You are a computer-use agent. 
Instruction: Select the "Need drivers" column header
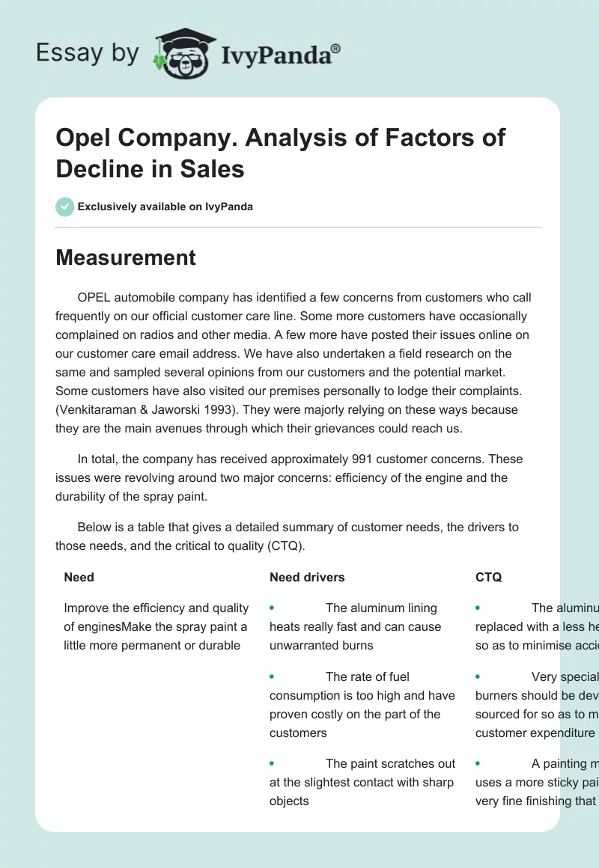(307, 577)
